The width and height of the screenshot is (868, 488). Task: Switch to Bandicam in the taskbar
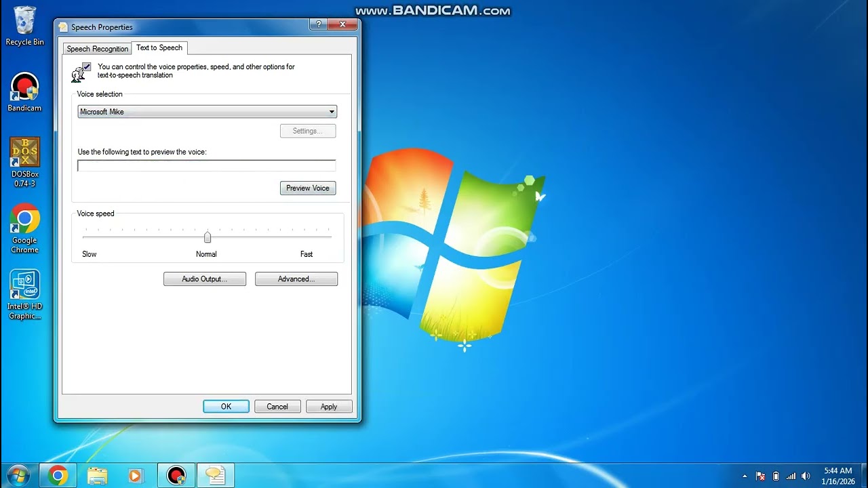coord(176,476)
